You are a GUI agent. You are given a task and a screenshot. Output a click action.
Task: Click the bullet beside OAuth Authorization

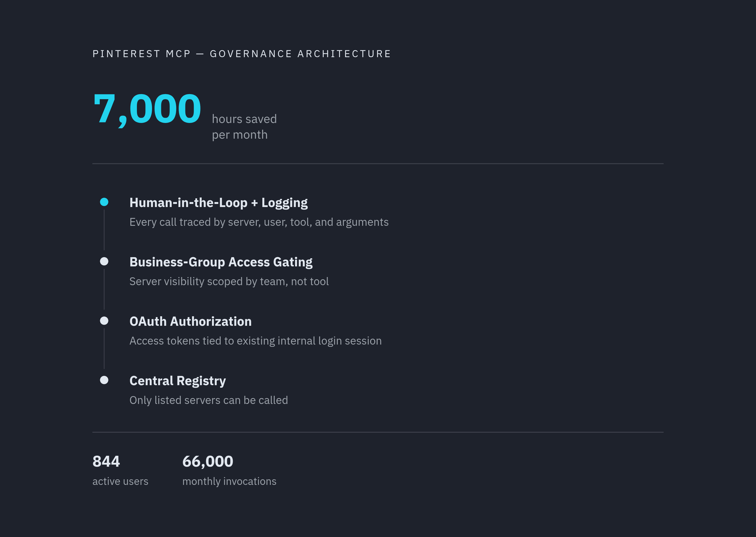[x=104, y=321]
